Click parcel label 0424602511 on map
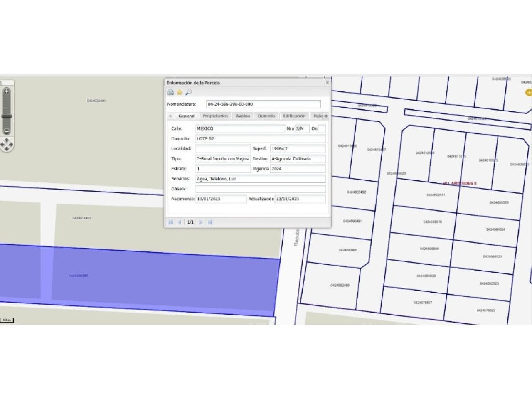 tap(436, 195)
